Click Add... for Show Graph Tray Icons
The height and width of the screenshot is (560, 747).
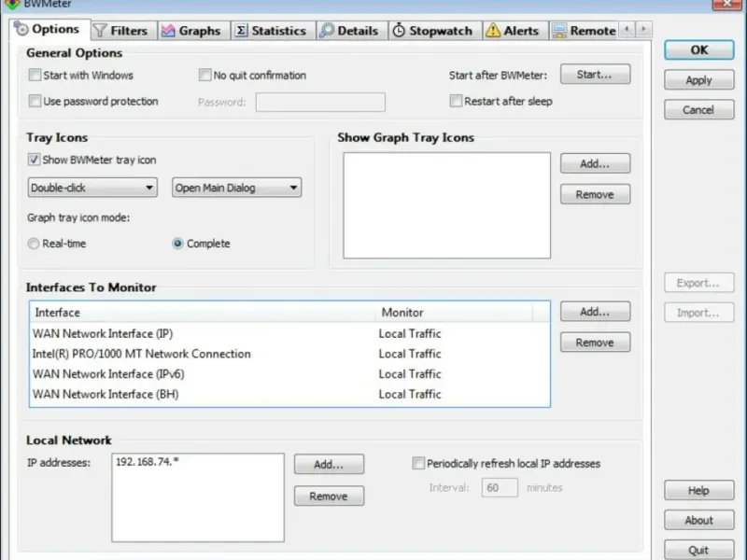[x=595, y=163]
